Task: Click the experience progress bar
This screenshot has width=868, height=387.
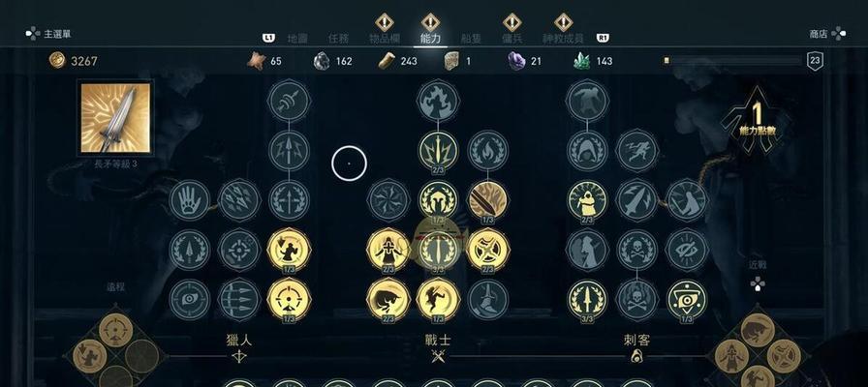Action: (x=731, y=61)
